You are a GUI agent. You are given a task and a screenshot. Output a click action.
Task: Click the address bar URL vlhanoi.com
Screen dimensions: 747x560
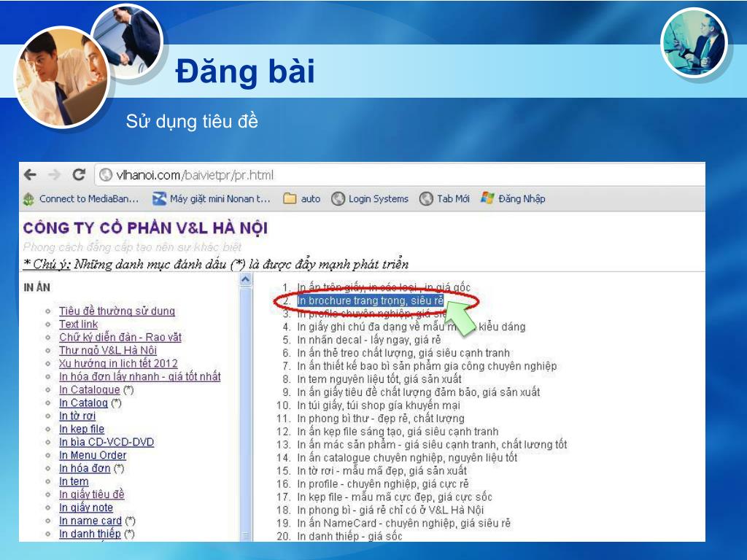pos(195,175)
